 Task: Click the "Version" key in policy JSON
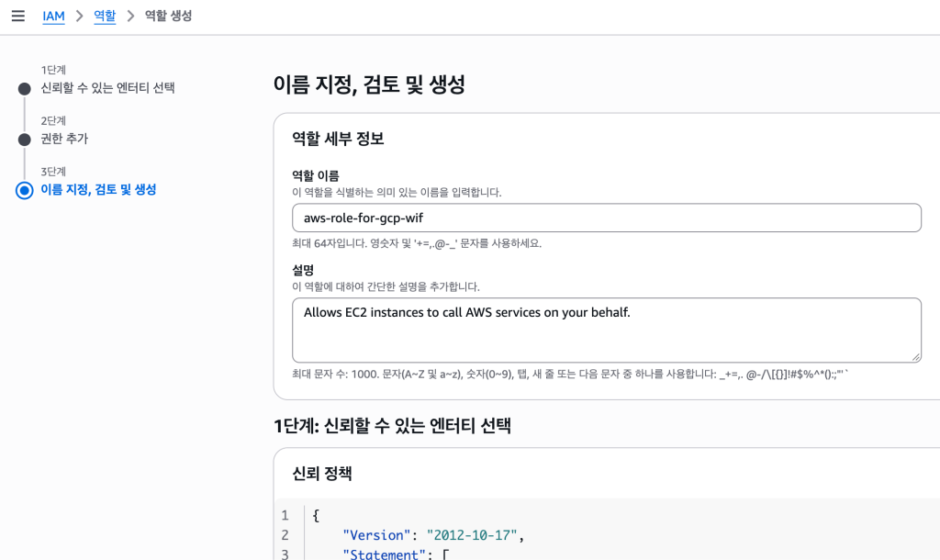376,535
